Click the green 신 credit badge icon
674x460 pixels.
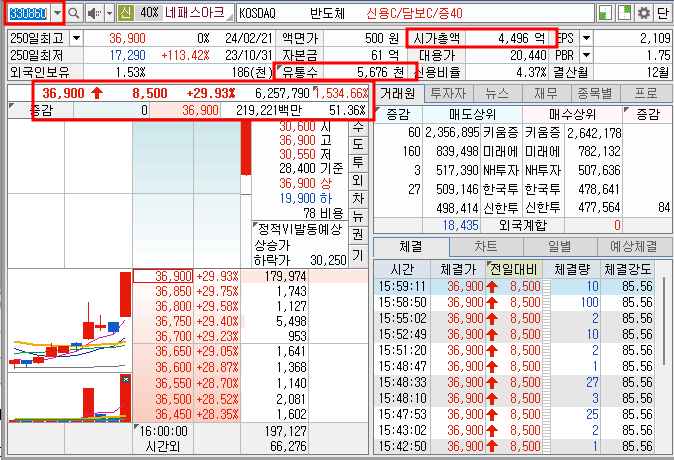[126, 13]
